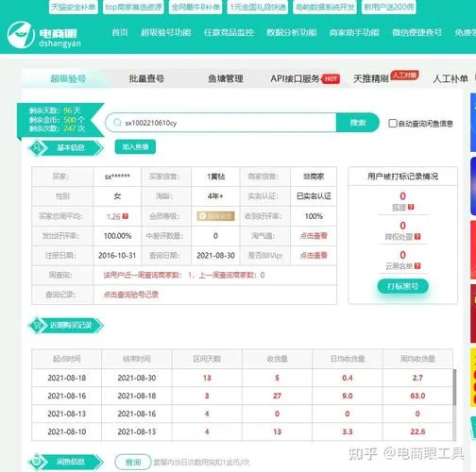The height and width of the screenshot is (472, 476).
Task: Click the 查询 button for 闲鱼信息
Action: pos(133,462)
